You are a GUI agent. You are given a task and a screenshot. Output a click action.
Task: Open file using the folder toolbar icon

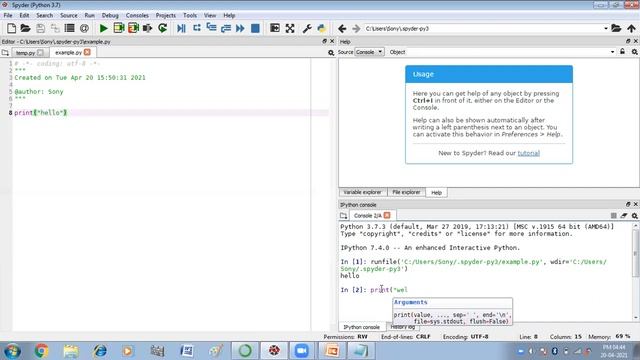point(25,28)
